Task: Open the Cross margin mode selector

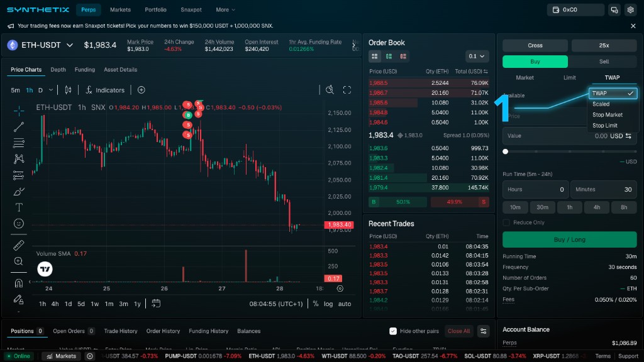Action: [535, 45]
